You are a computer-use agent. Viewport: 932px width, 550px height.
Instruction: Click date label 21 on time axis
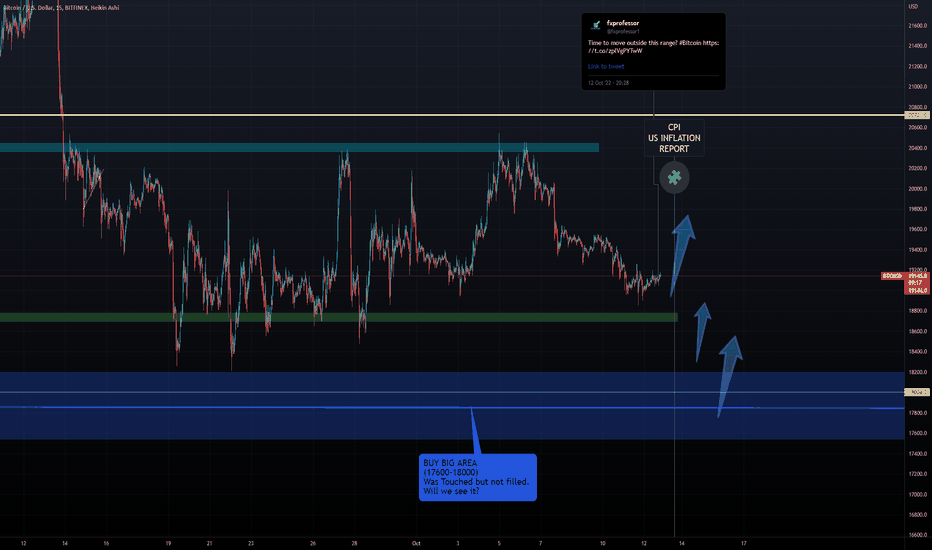(x=209, y=543)
